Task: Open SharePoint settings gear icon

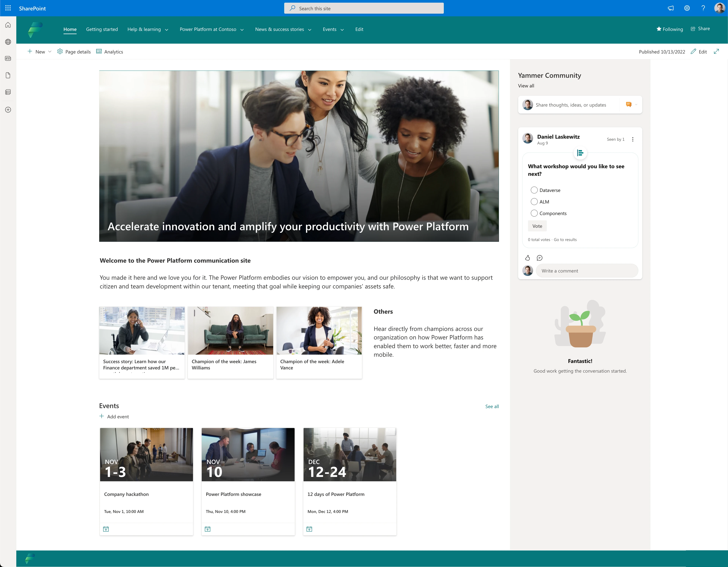Action: pyautogui.click(x=687, y=8)
